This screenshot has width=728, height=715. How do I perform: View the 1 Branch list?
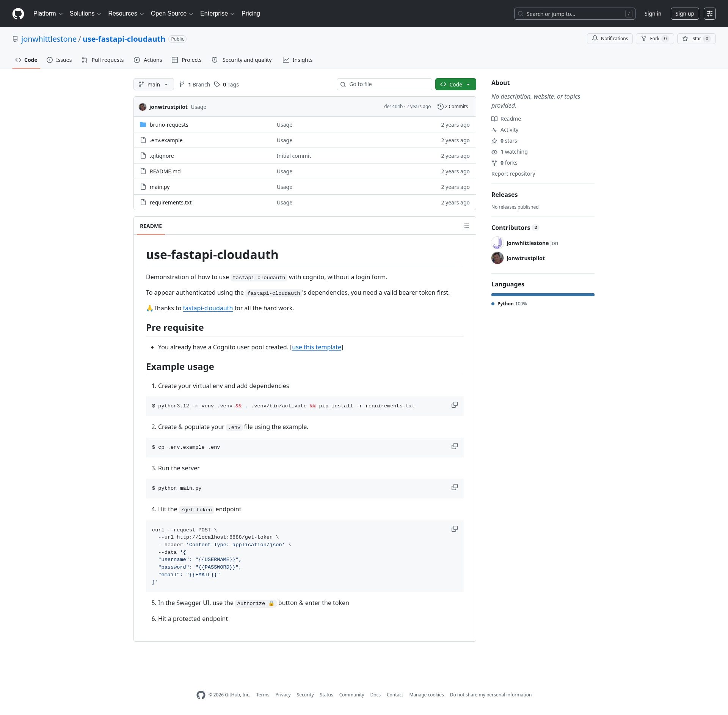(195, 85)
